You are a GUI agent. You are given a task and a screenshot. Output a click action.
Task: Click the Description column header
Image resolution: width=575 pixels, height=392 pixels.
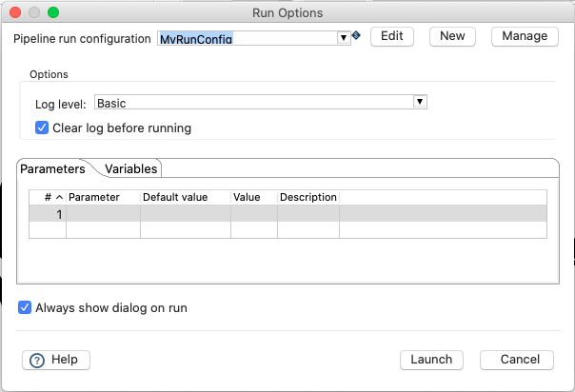coord(307,197)
